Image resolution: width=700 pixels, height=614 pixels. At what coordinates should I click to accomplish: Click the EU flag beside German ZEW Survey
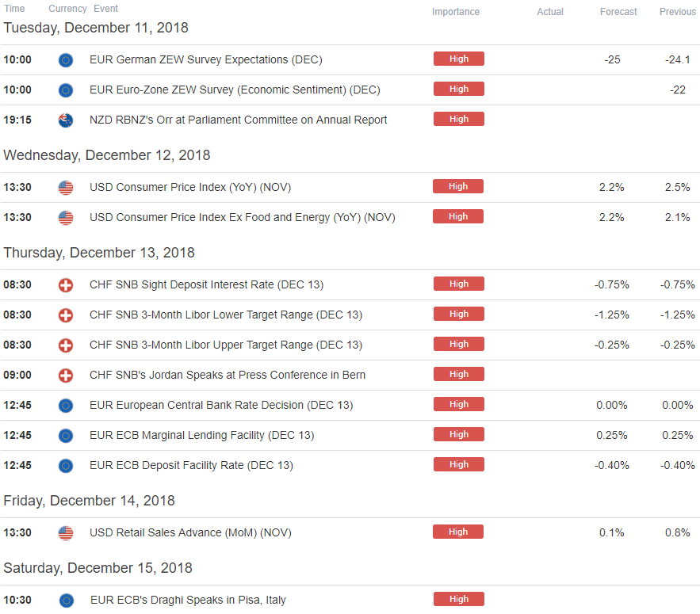[x=66, y=59]
